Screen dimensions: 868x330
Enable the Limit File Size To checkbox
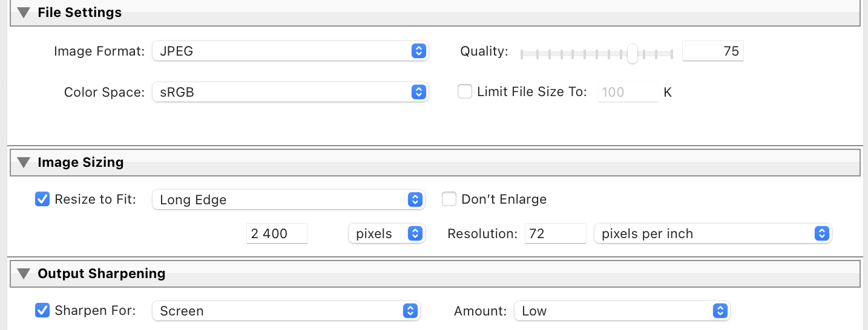[x=465, y=92]
